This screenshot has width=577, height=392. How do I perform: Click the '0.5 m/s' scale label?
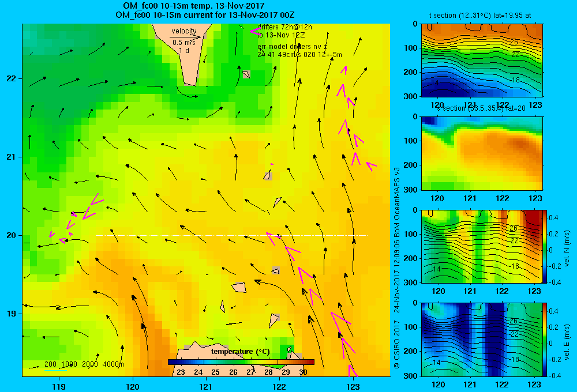[x=184, y=43]
